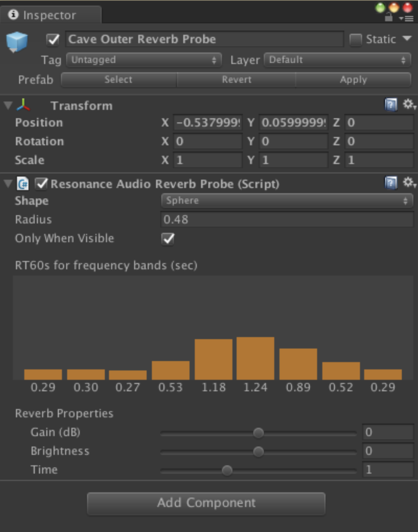Viewport: 418px width, 532px height.
Task: Open Transform component help reference icon
Action: pyautogui.click(x=391, y=105)
